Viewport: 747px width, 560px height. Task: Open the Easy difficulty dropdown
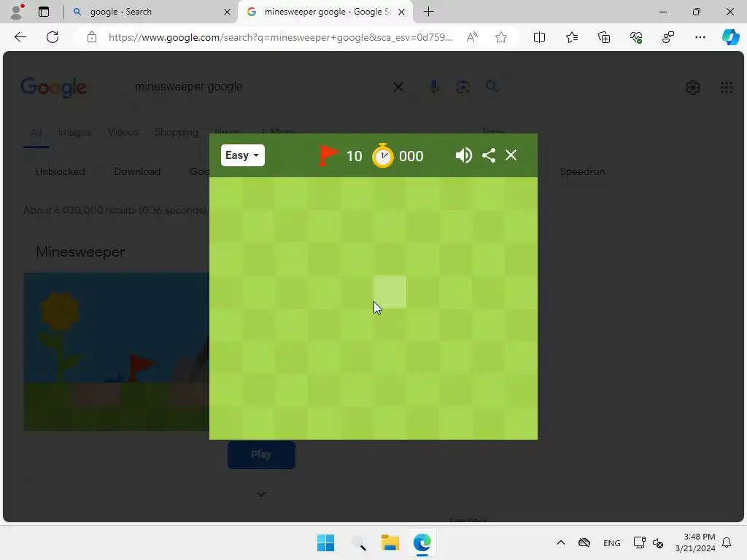pyautogui.click(x=242, y=155)
